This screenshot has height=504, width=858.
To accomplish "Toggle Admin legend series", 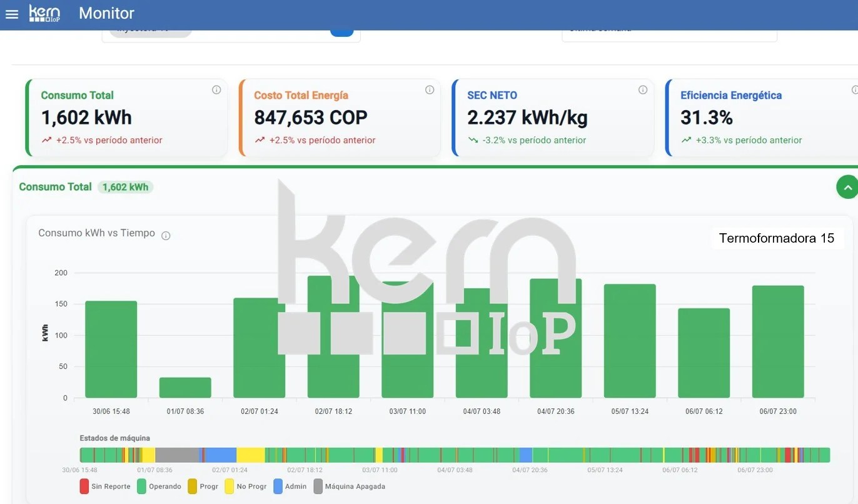I will coord(290,486).
